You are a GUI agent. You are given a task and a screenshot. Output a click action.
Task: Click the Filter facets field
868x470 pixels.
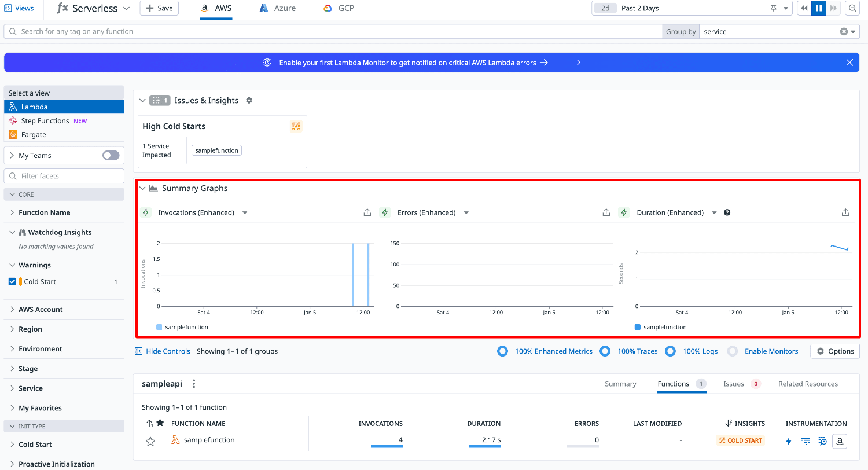[x=64, y=176]
